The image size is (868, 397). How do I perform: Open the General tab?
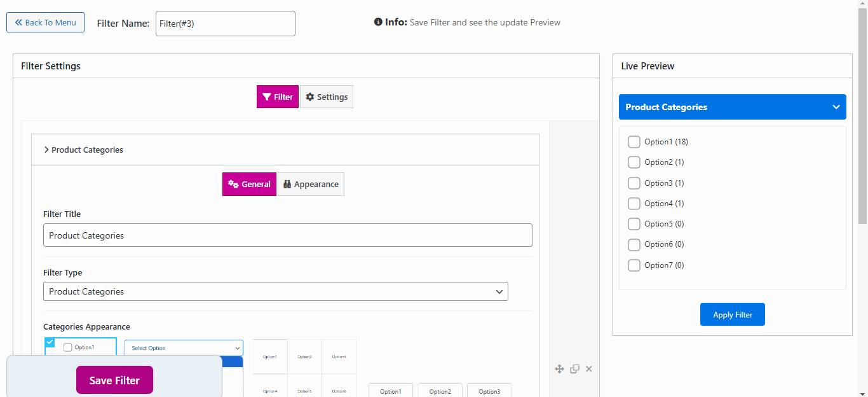(249, 185)
